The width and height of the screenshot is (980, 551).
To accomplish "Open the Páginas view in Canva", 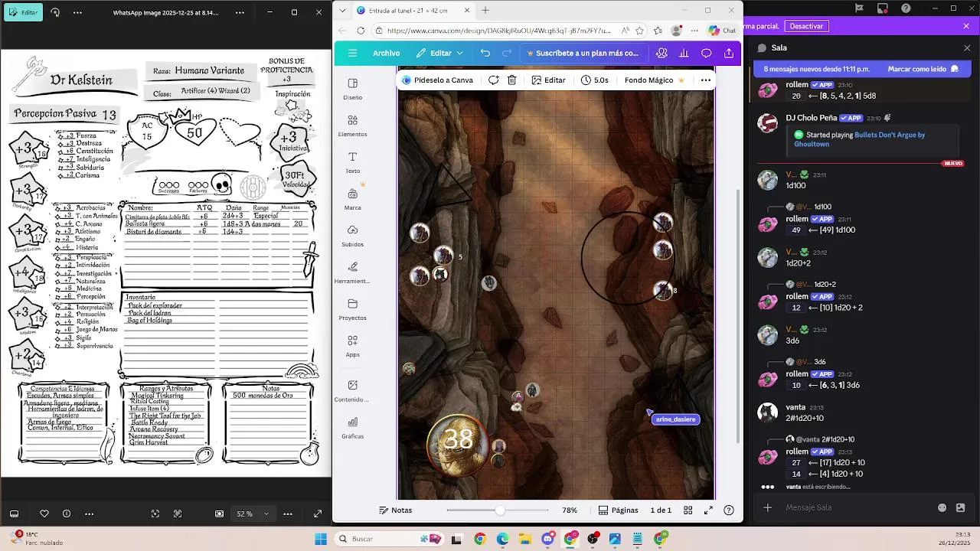I will [619, 510].
